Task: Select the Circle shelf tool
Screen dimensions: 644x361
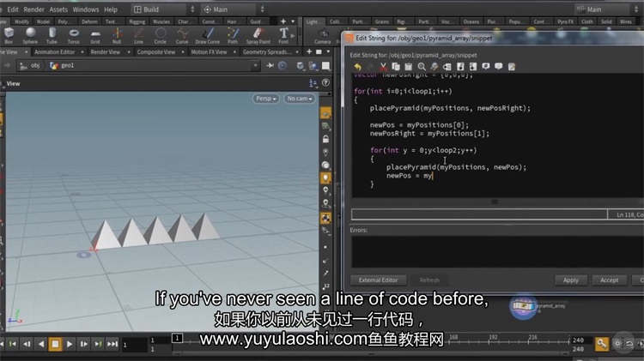Action: 161,35
